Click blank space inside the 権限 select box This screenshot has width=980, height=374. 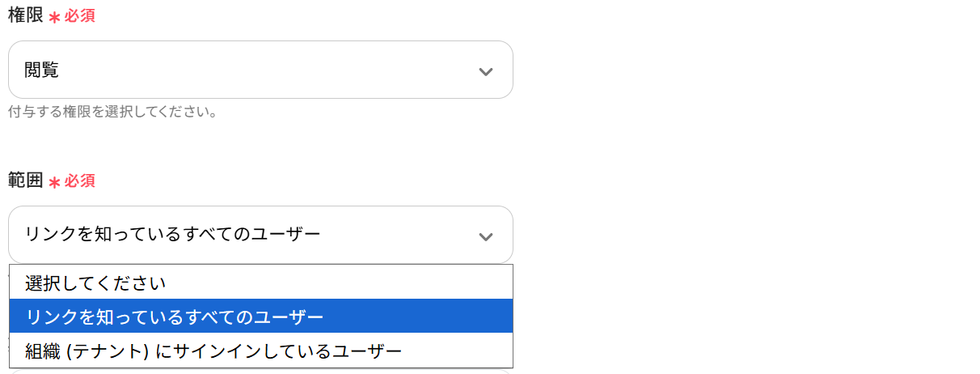coord(283,70)
